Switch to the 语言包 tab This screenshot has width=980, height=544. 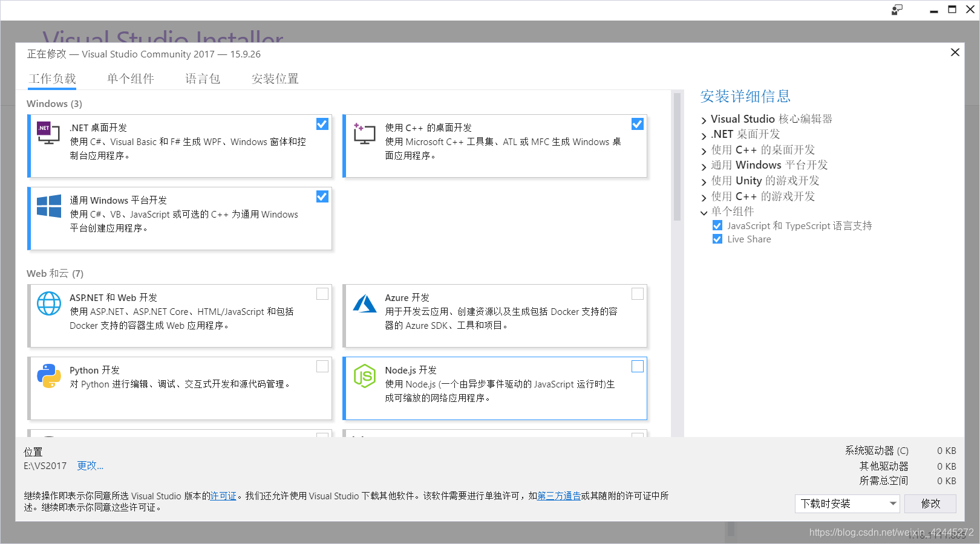point(203,79)
